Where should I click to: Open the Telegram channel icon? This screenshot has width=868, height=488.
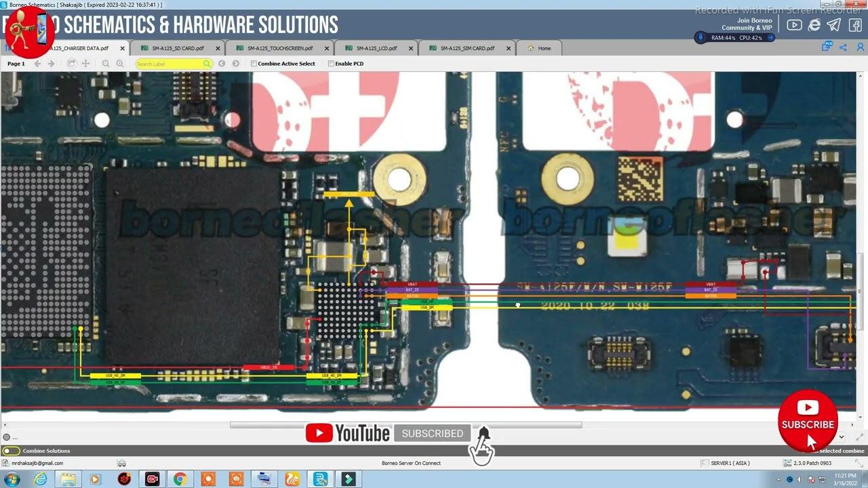[x=834, y=25]
